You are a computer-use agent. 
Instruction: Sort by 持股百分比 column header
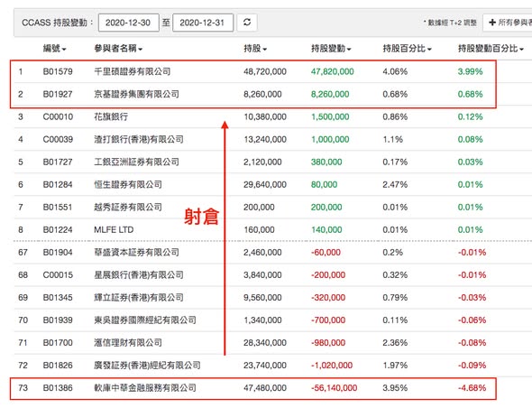point(407,49)
